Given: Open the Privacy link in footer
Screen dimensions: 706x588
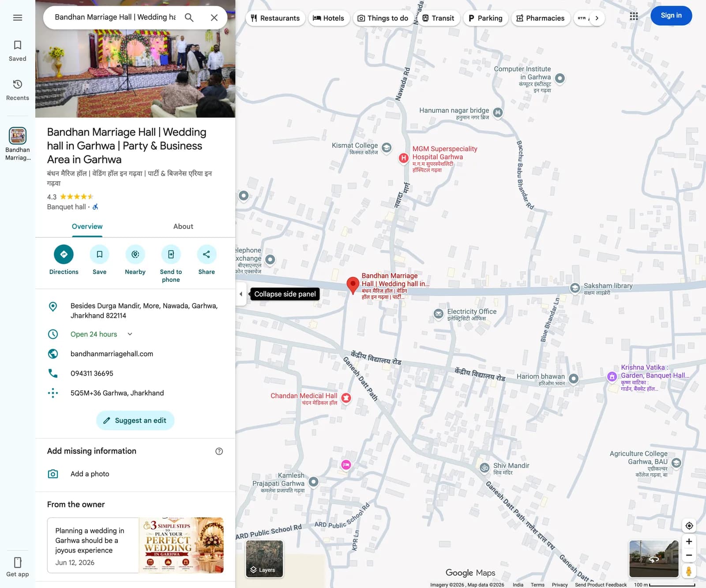Looking at the screenshot, I should pyautogui.click(x=560, y=585).
